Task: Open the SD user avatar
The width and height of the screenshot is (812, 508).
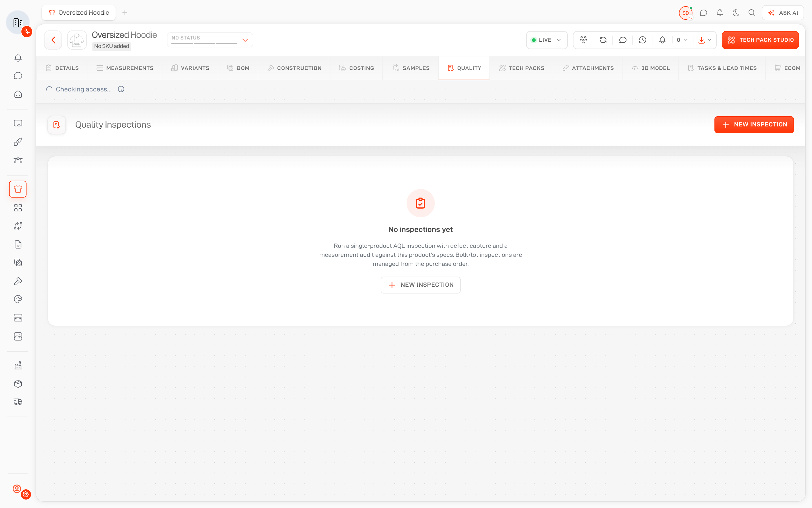Action: coord(685,13)
